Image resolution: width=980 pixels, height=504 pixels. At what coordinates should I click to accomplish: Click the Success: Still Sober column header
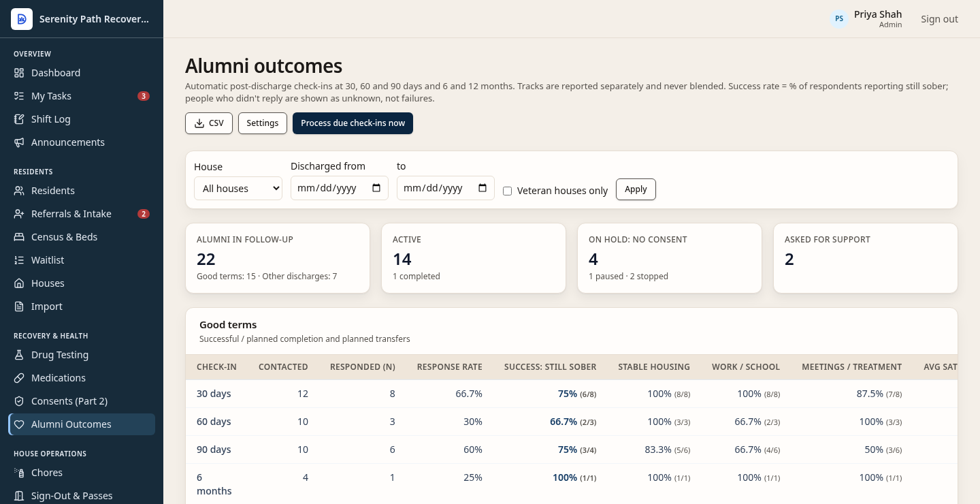(x=550, y=367)
